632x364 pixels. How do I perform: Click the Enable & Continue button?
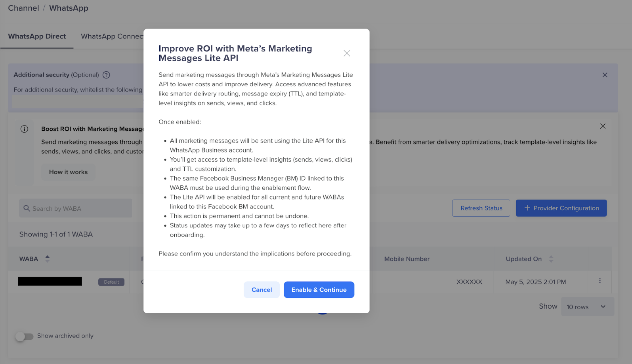[319, 290]
